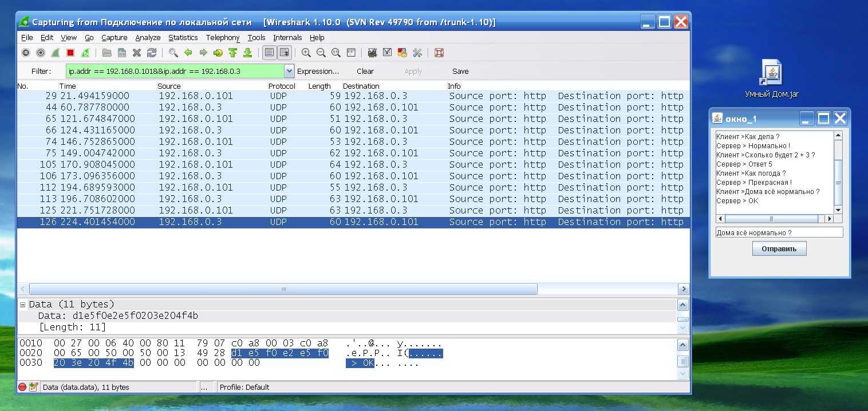
Task: Open the Help lifebuoy icon
Action: tap(439, 53)
